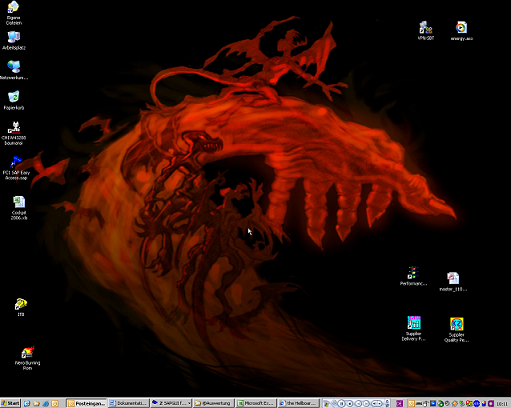The width and height of the screenshot is (511, 408).
Task: Pause playback in the taskbar media player
Action: click(341, 404)
